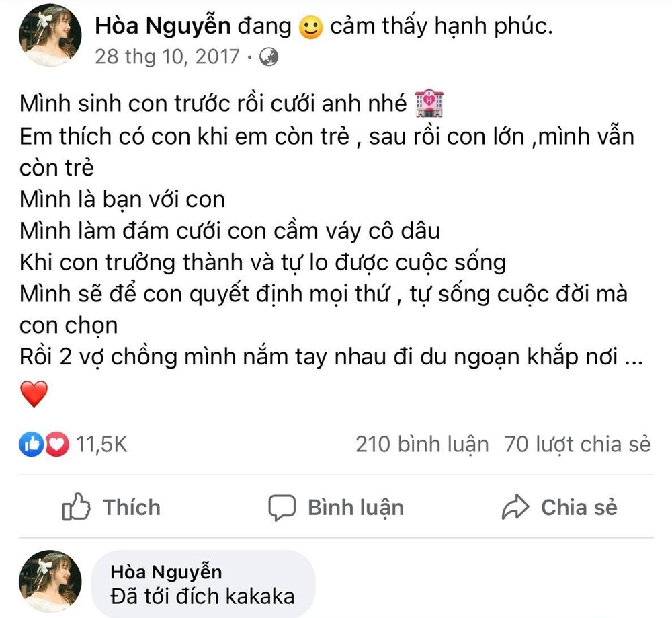Click the post line "Mình là bạn với con"
This screenshot has height=618, width=672.
pyautogui.click(x=122, y=199)
